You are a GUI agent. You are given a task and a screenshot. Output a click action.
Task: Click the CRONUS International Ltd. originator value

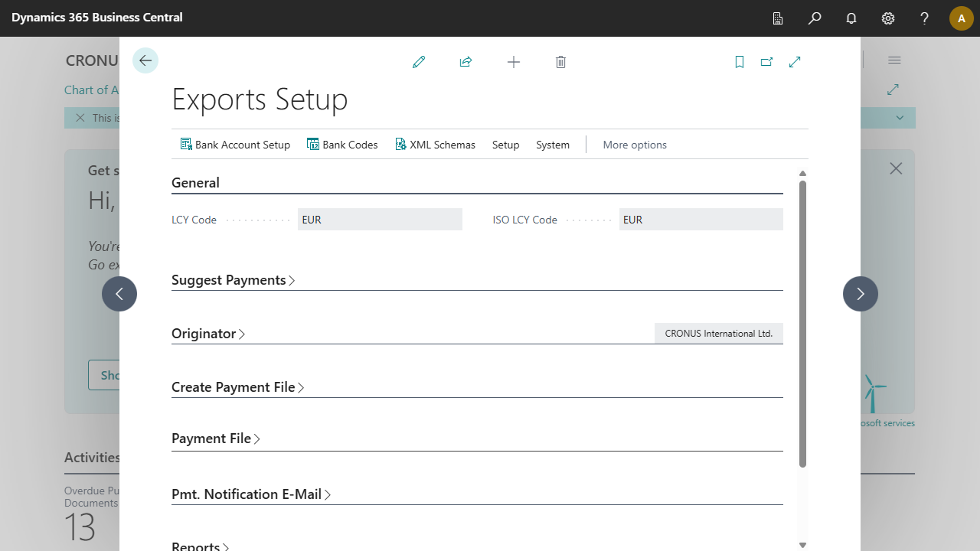point(719,334)
